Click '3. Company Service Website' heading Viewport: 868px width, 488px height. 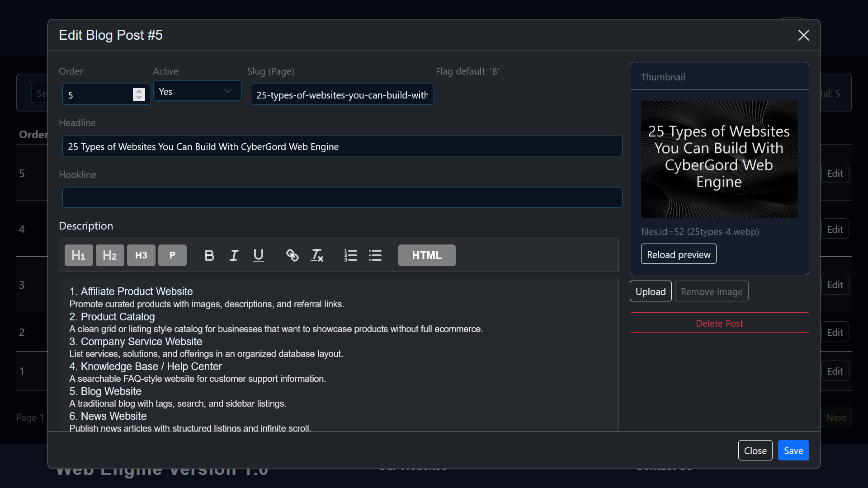click(136, 342)
